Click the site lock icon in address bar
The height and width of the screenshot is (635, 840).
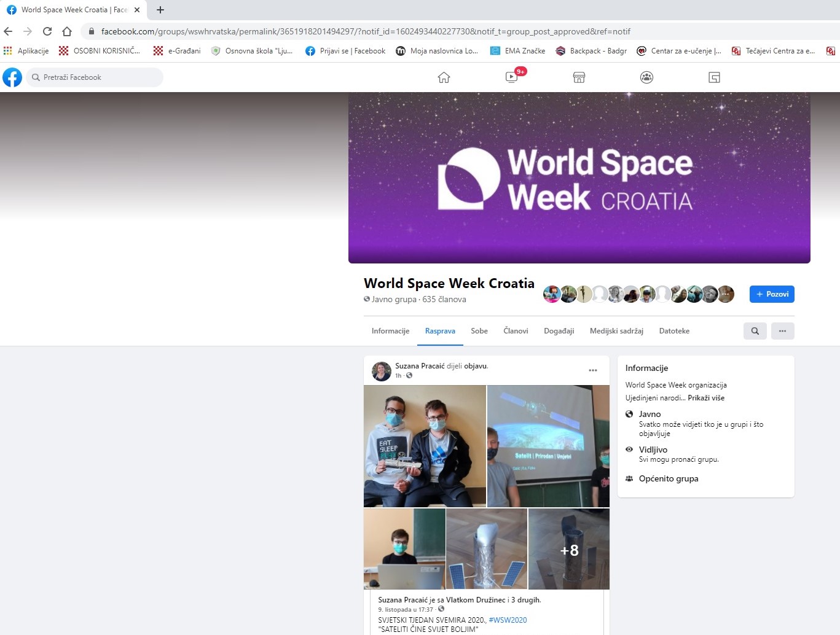(x=92, y=31)
